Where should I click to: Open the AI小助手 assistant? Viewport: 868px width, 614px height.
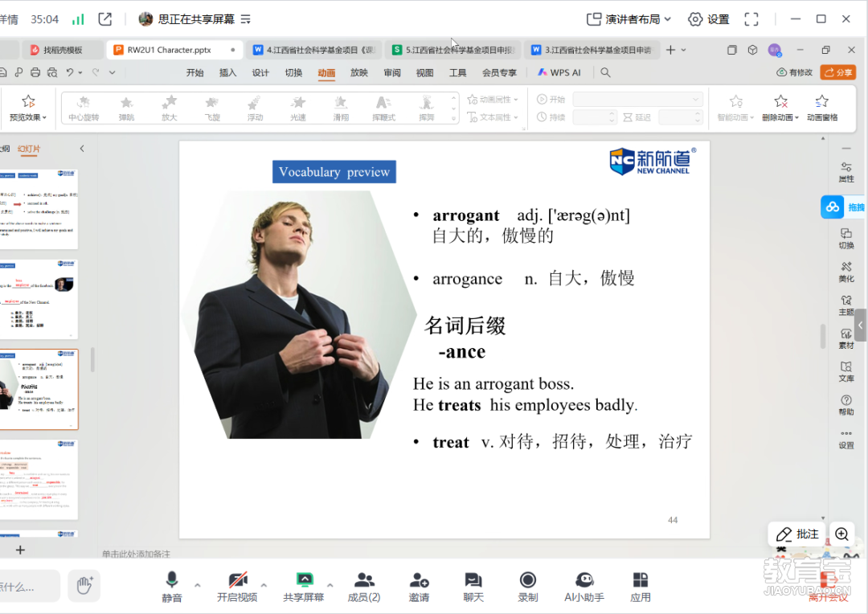tap(584, 587)
